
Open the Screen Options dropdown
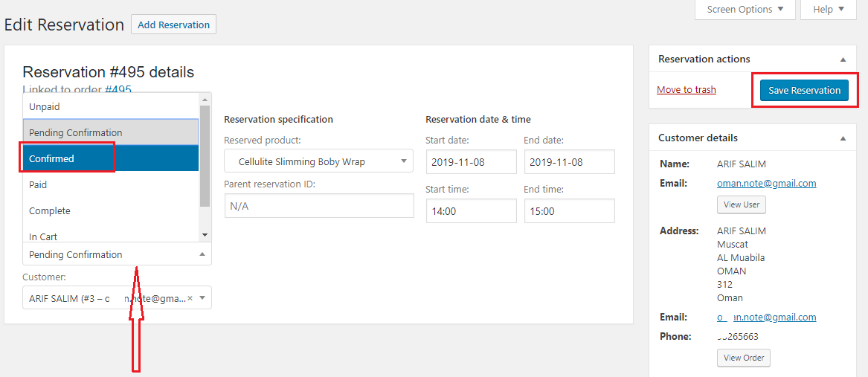point(745,10)
